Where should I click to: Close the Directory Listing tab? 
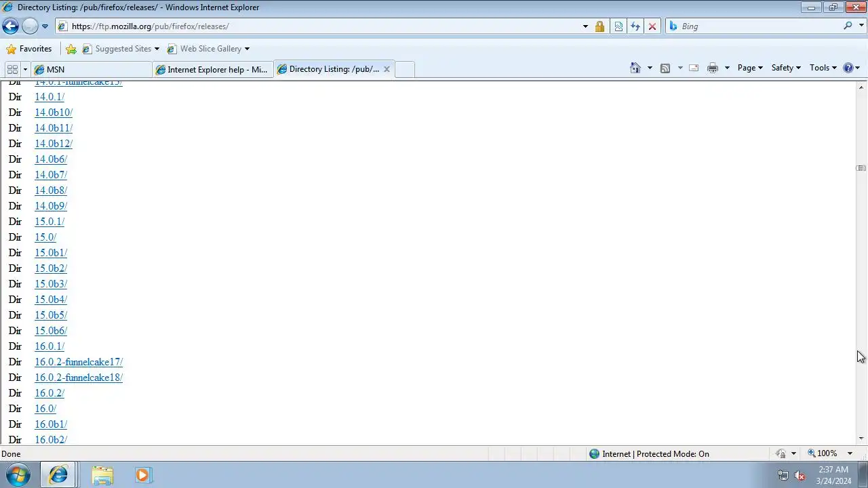[387, 69]
